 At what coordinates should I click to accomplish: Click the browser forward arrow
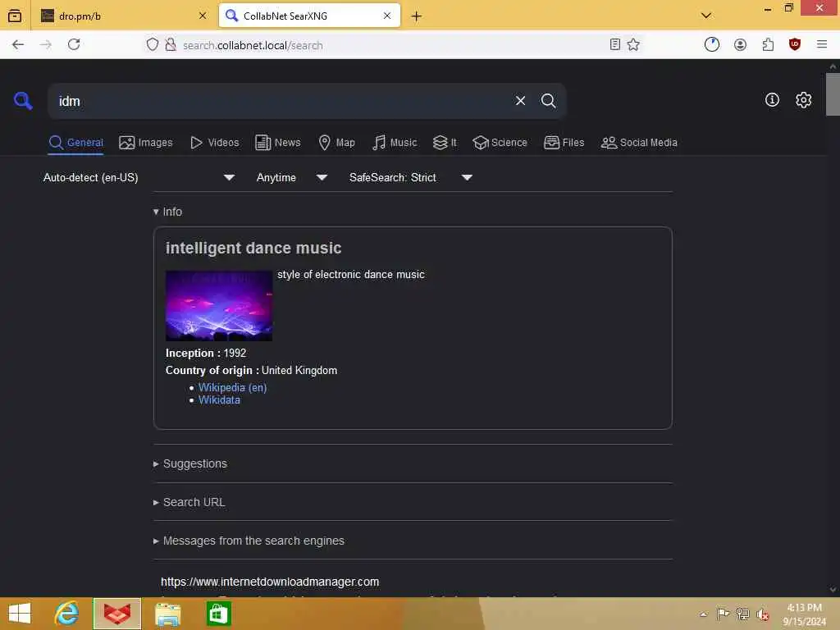pos(46,44)
